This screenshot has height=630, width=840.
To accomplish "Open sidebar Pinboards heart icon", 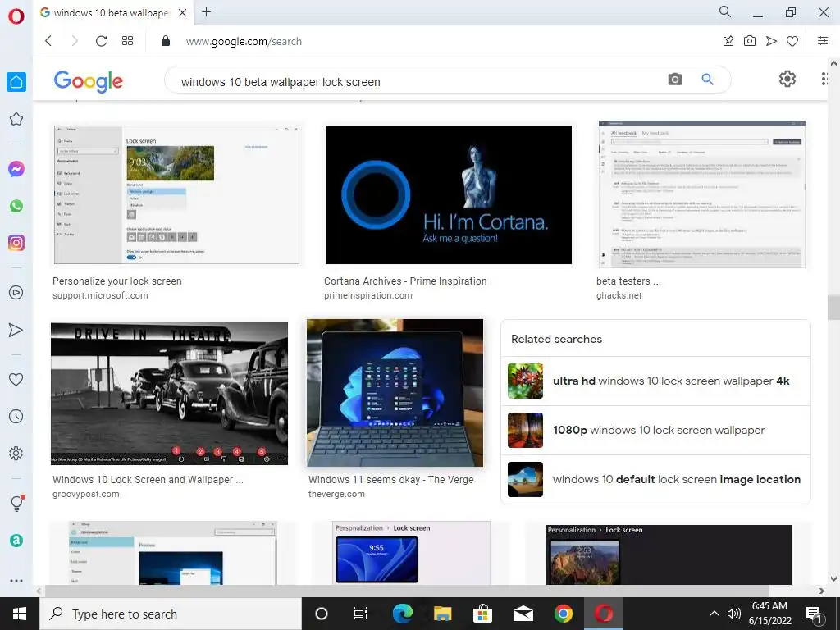I will [16, 379].
